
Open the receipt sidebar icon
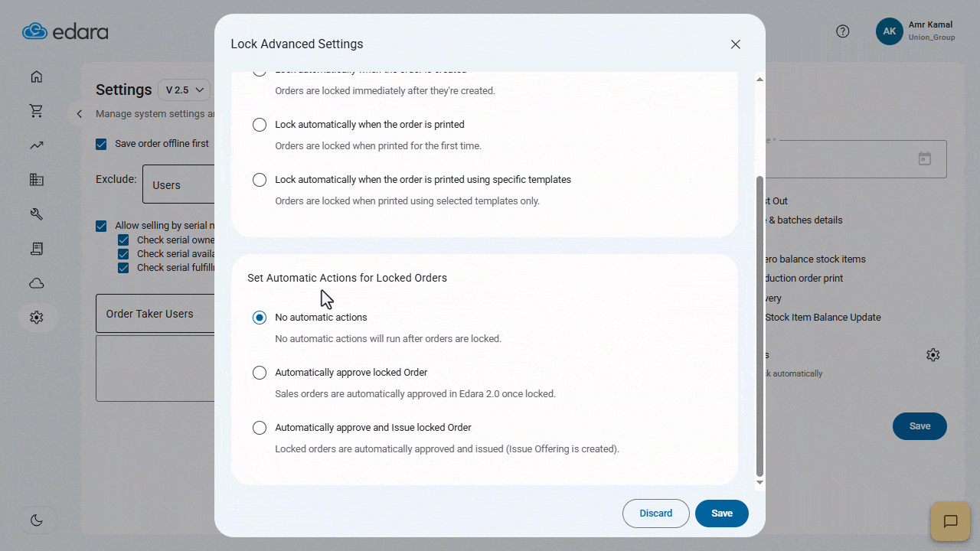point(36,249)
